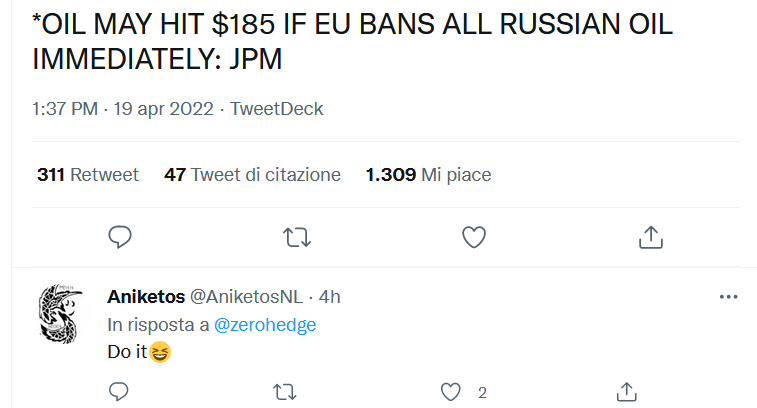Click the Aniketos display name
This screenshot has height=408, width=757.
[x=146, y=296]
